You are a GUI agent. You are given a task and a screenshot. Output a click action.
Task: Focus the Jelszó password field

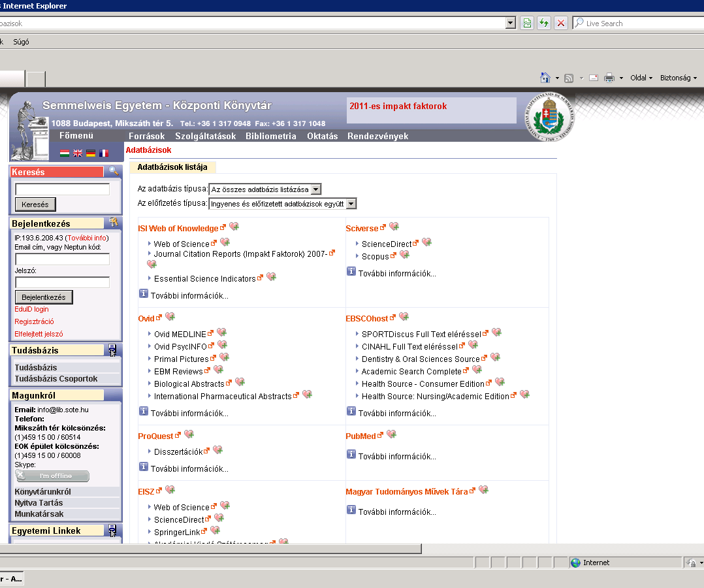click(x=63, y=282)
